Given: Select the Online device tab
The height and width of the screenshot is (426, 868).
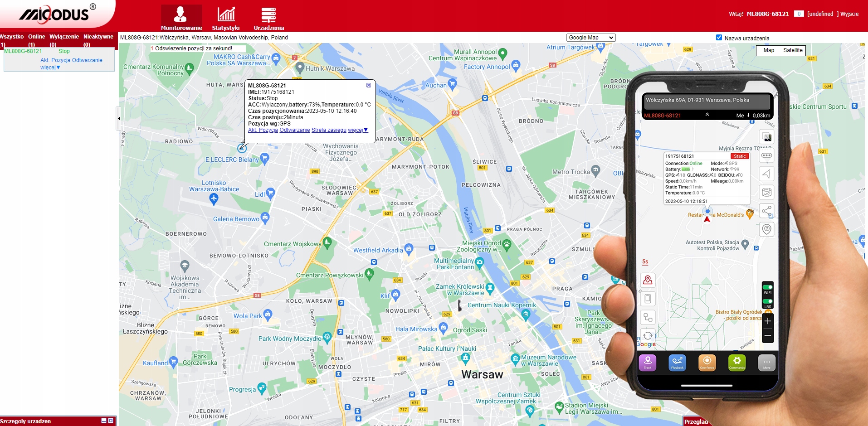Looking at the screenshot, I should 36,40.
